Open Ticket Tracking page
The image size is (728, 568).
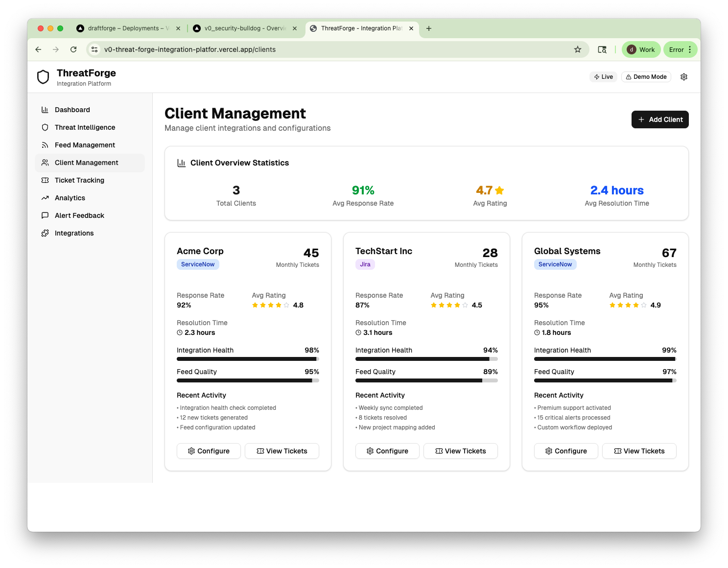(90, 180)
